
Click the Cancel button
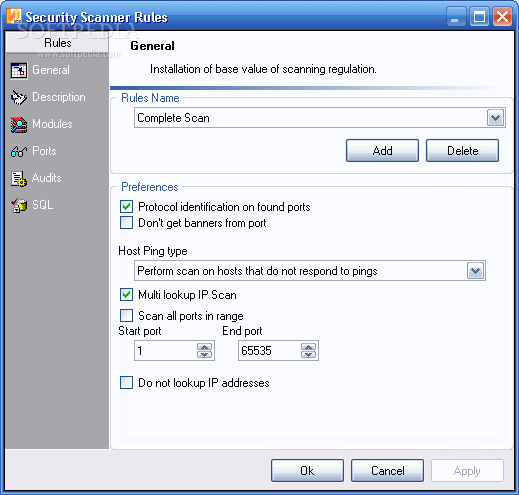(x=387, y=471)
